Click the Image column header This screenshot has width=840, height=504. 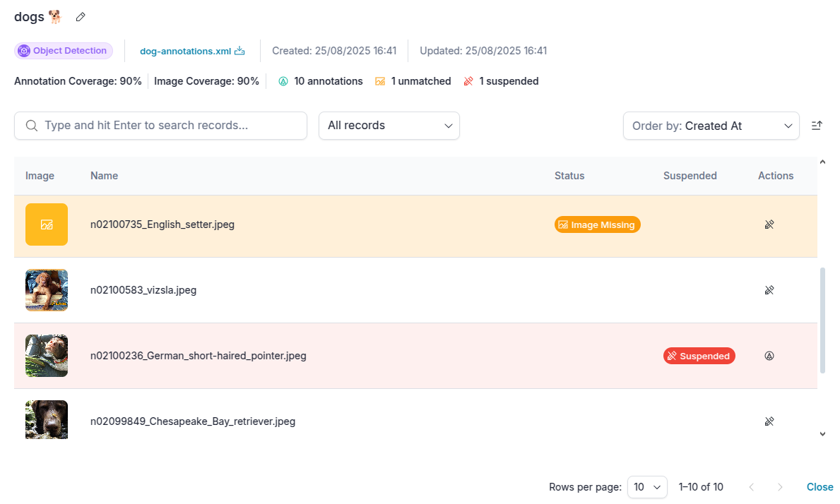point(40,176)
